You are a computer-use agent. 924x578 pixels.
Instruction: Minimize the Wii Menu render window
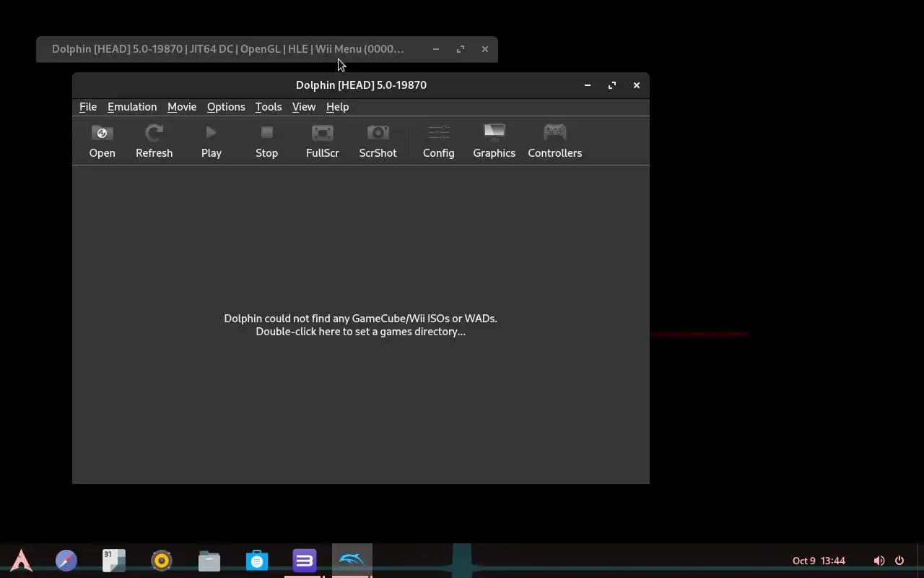tap(436, 49)
